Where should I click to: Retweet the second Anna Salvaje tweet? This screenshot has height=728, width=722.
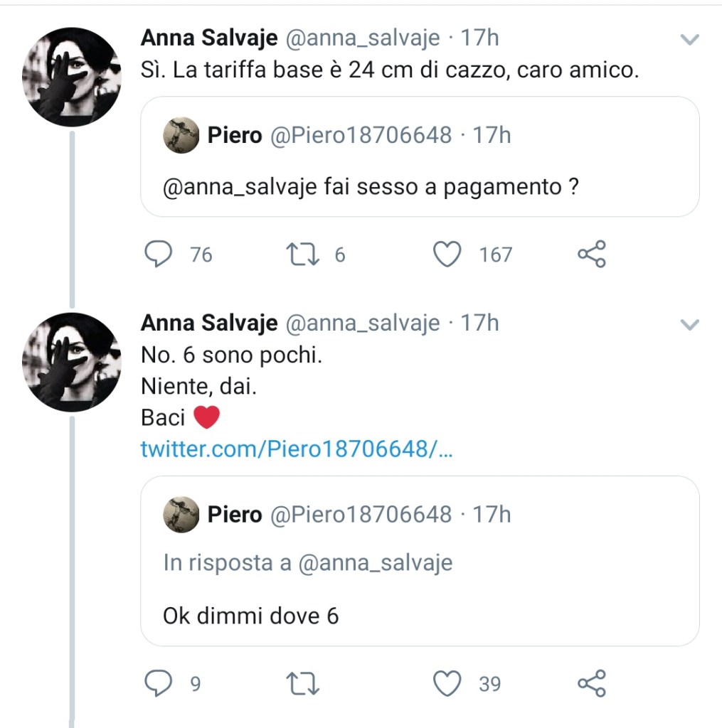point(304,684)
